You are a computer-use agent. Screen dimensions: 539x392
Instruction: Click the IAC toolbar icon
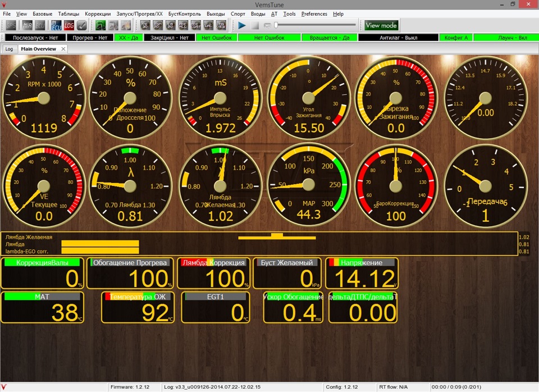tap(208, 25)
